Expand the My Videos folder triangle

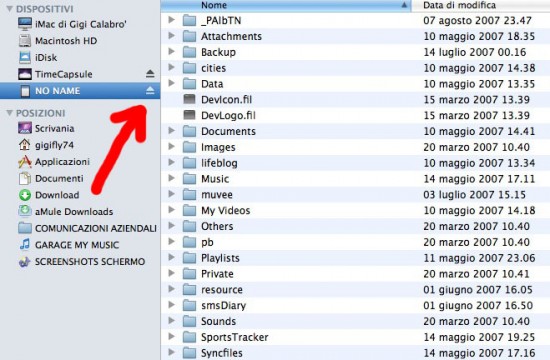(x=172, y=209)
